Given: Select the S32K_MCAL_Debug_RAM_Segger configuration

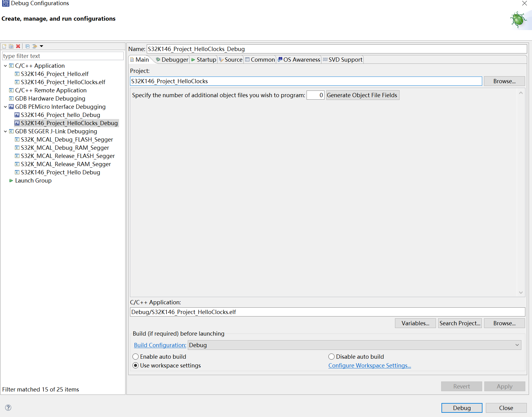Looking at the screenshot, I should click(x=65, y=148).
